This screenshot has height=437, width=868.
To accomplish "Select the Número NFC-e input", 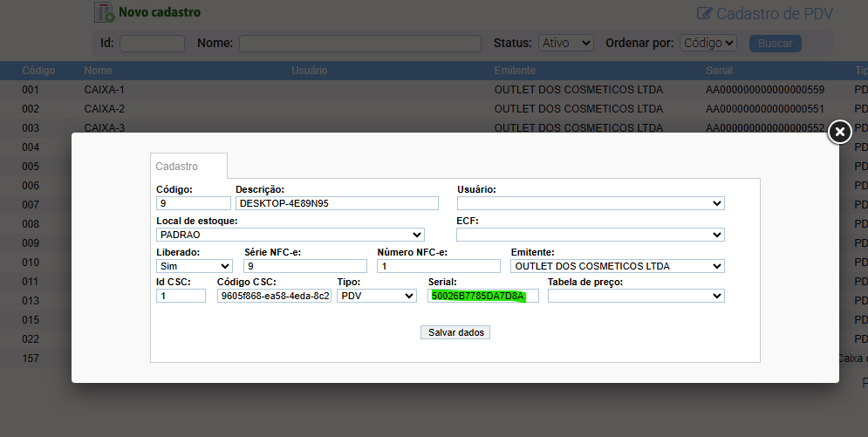I will point(439,266).
